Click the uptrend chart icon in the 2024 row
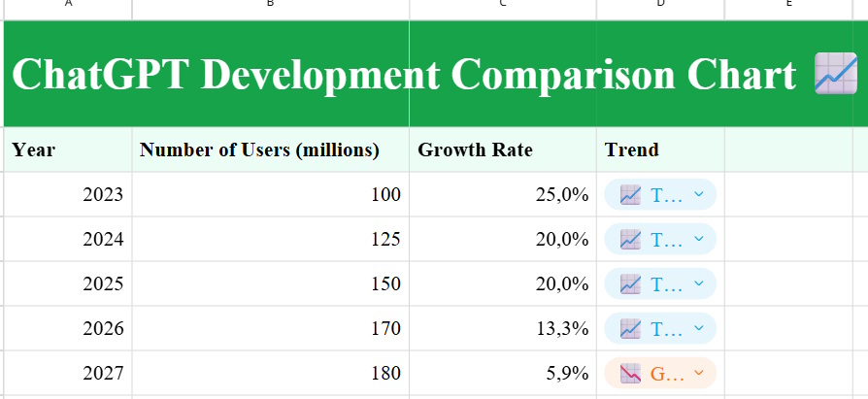 [630, 240]
